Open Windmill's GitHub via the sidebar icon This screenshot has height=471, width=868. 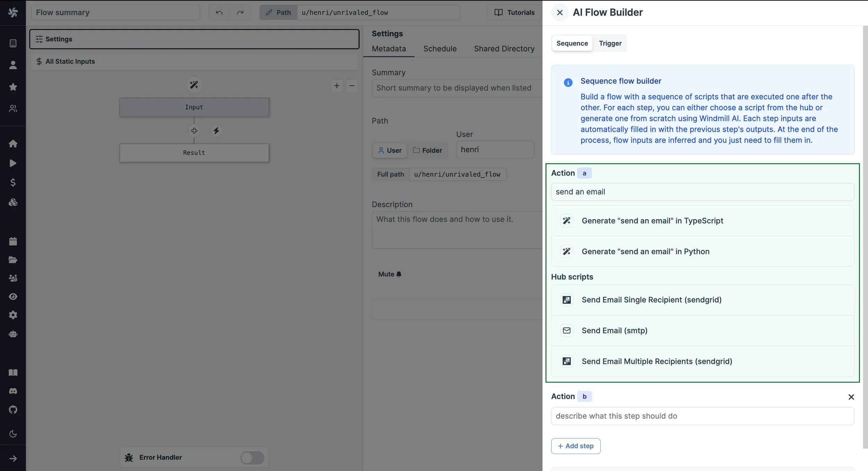(x=13, y=410)
